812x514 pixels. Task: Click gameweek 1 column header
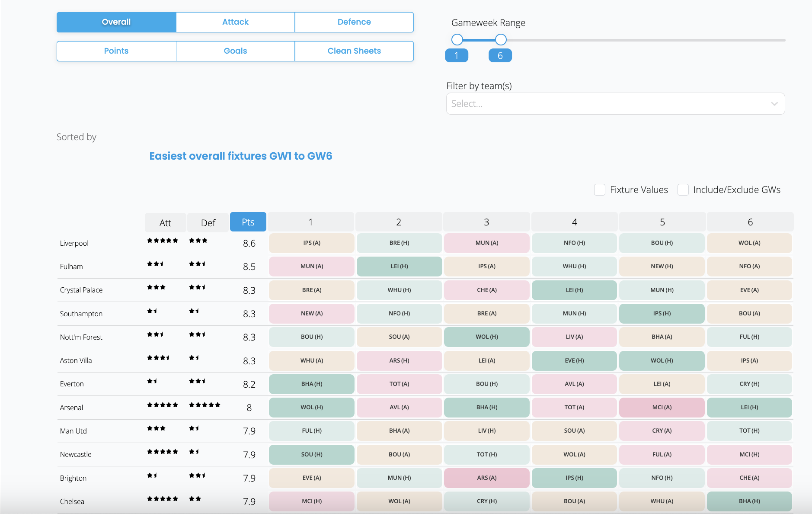click(311, 222)
